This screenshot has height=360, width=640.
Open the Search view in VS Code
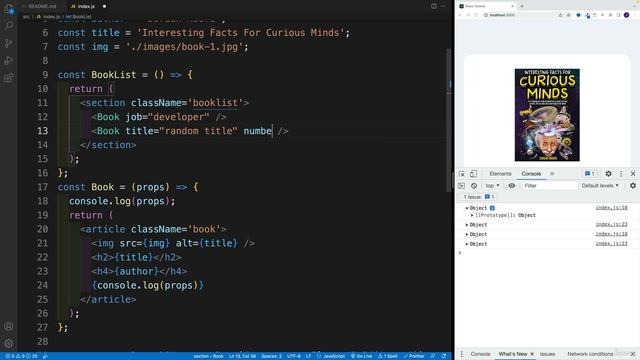point(9,26)
